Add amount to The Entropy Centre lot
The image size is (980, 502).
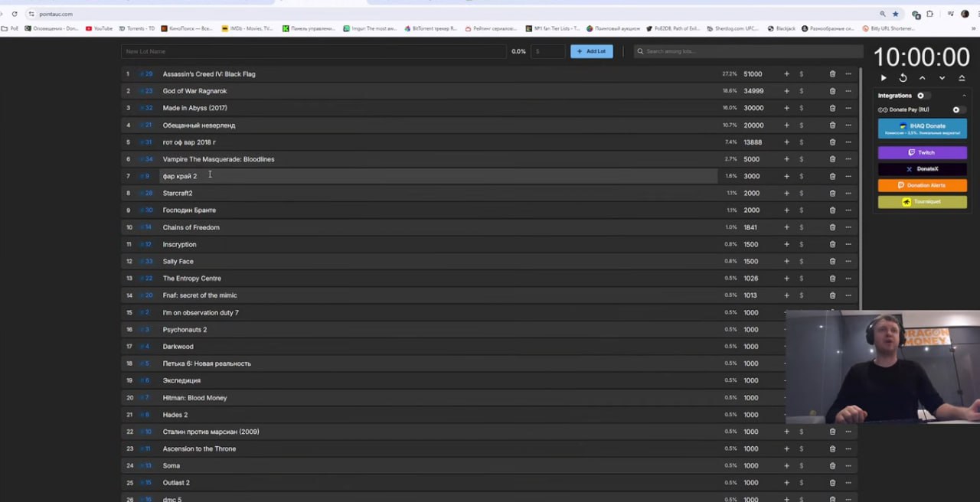coord(786,278)
